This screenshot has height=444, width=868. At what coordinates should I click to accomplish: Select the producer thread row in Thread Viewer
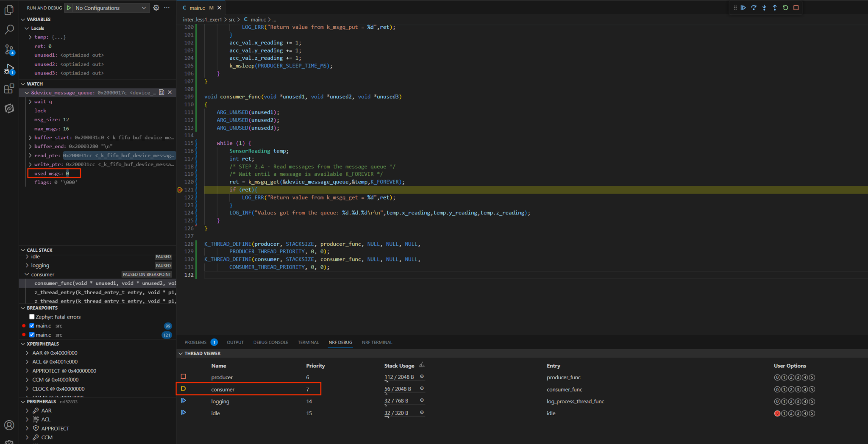pyautogui.click(x=222, y=377)
